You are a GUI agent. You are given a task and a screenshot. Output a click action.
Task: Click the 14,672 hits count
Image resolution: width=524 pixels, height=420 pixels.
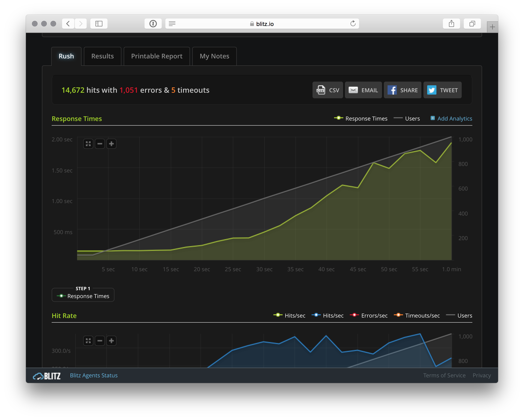[x=73, y=90]
